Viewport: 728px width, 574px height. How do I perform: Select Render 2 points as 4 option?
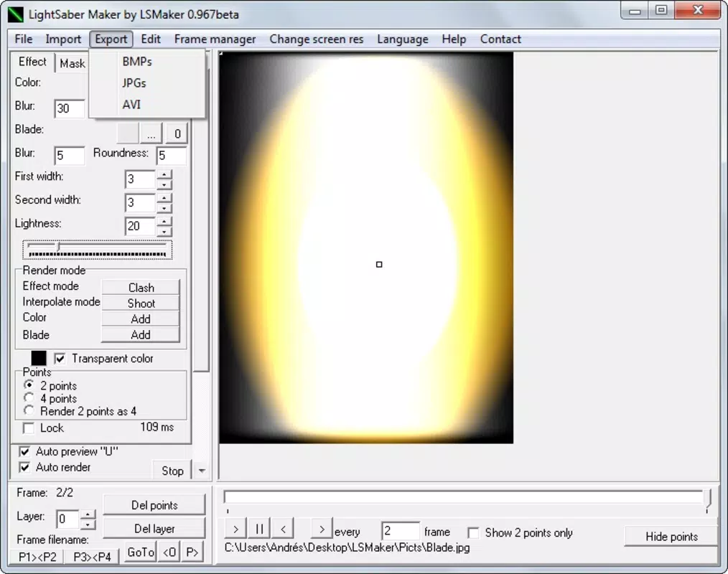point(29,411)
